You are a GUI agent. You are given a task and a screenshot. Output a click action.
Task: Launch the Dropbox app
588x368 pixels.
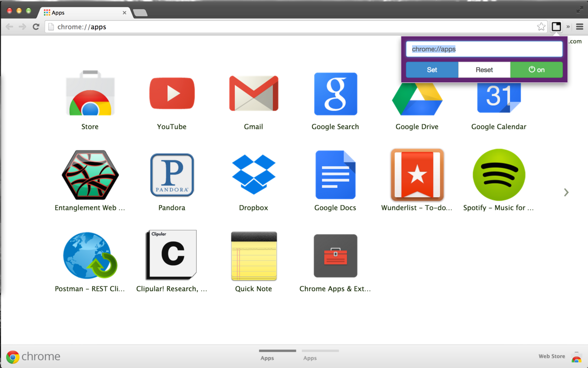click(254, 174)
